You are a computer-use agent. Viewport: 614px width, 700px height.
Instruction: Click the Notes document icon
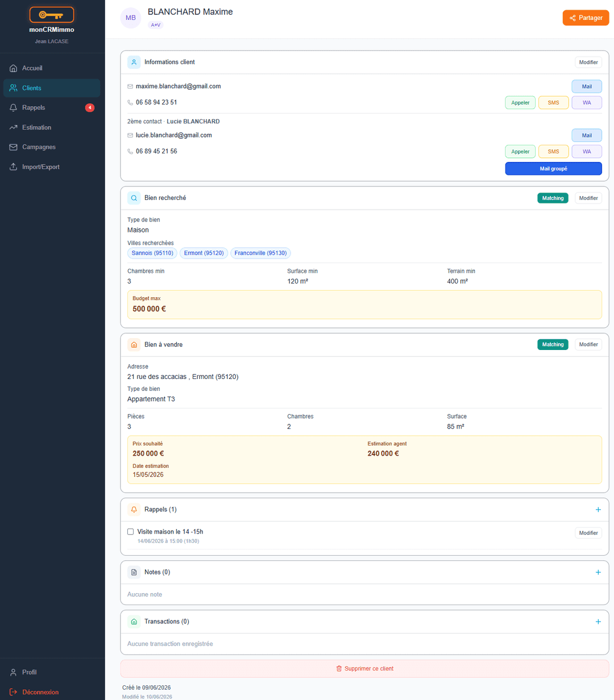click(134, 572)
